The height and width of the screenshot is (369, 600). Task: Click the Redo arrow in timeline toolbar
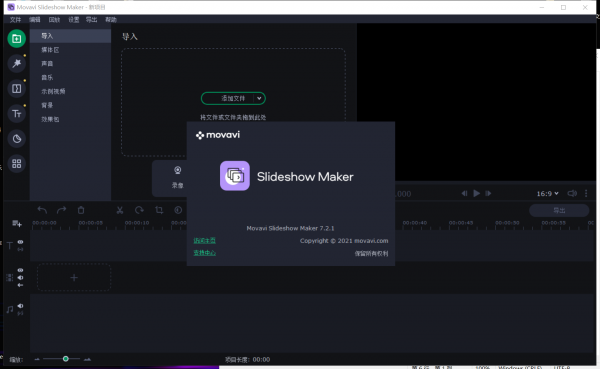62,210
